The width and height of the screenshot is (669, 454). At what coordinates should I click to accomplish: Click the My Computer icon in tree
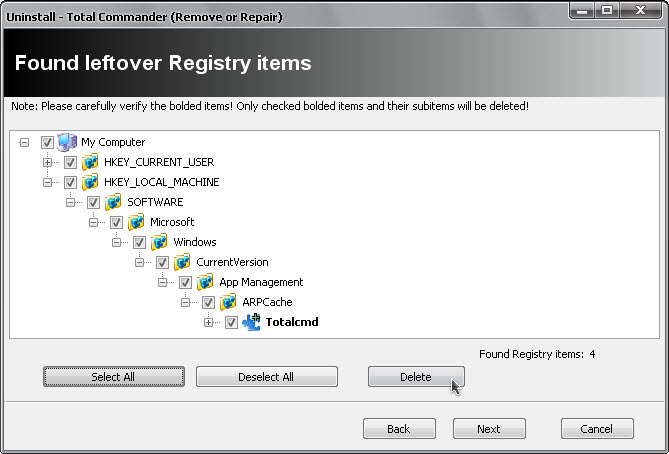coord(67,142)
